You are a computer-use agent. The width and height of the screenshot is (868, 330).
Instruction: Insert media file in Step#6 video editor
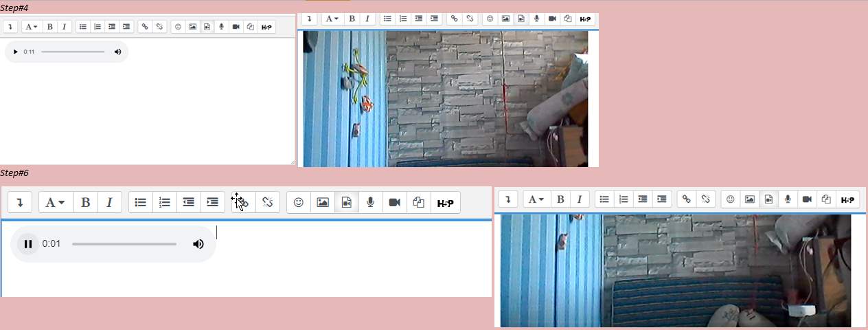point(769,199)
